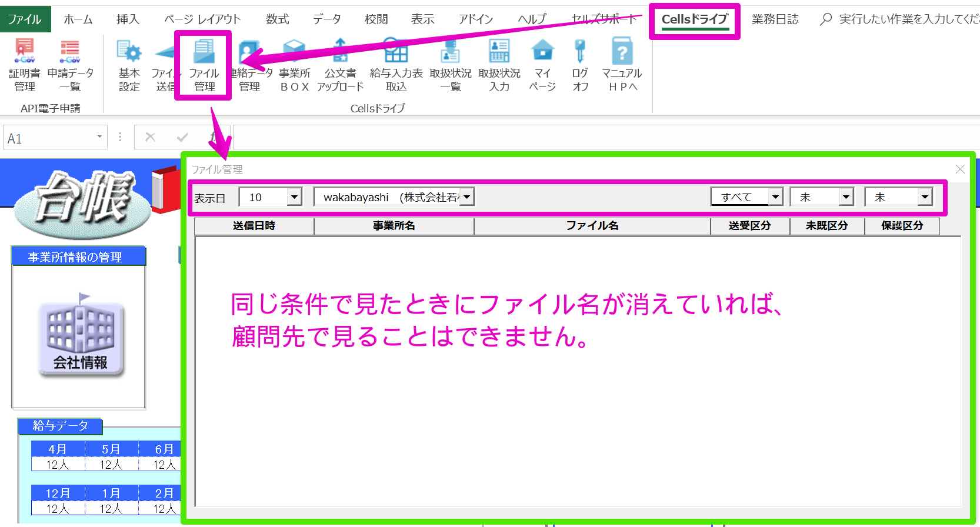980x527 pixels.
Task: Click the 事業所情報の管理 section header
Action: pos(78,256)
